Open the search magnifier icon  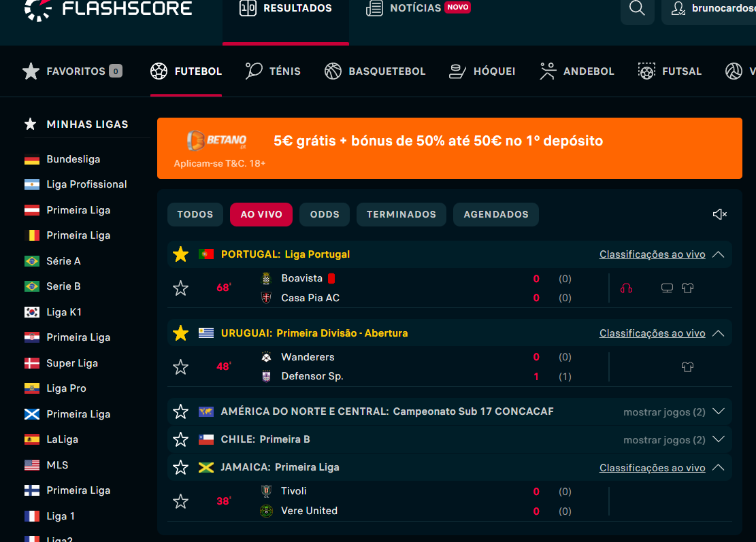[x=637, y=9]
